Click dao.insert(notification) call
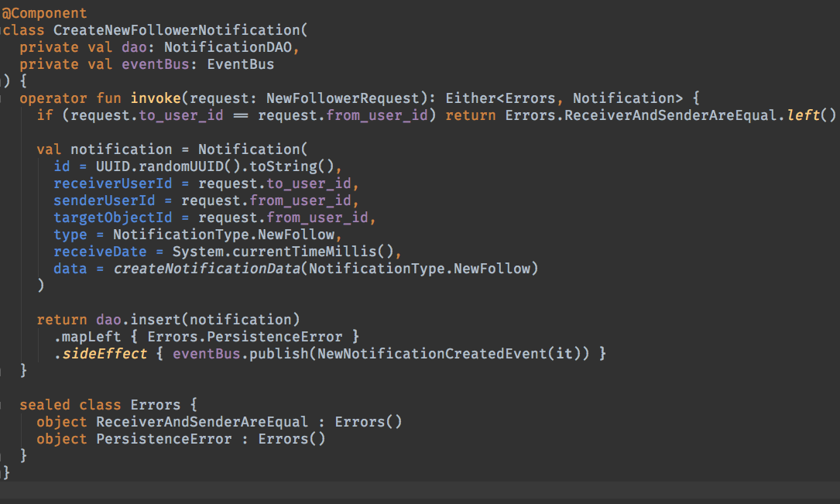840x504 pixels. 197,320
